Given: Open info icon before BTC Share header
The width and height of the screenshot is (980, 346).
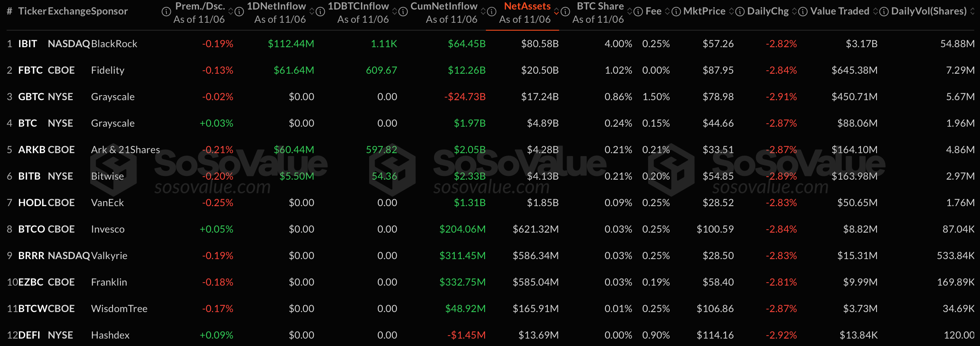Looking at the screenshot, I should (x=565, y=12).
